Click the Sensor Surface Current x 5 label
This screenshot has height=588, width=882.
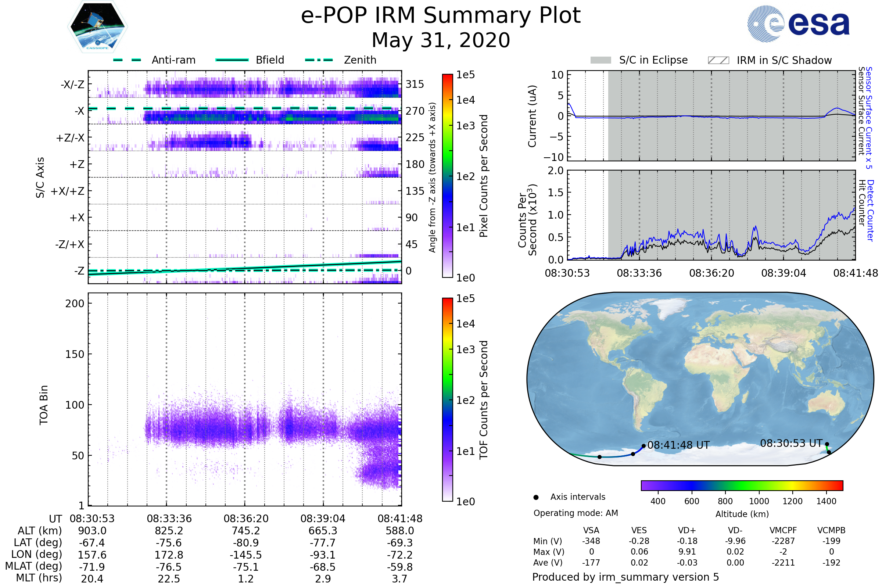tap(869, 117)
